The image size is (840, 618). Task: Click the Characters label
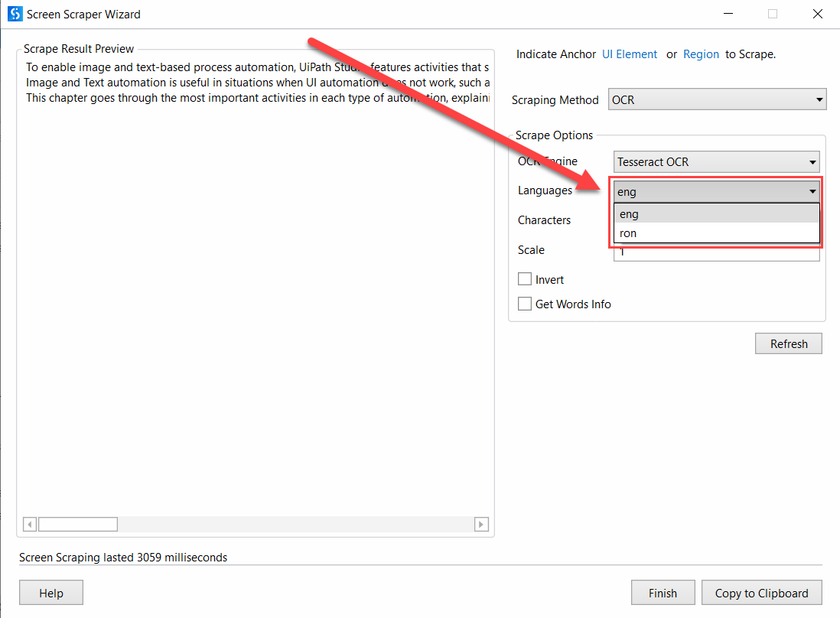(x=544, y=220)
